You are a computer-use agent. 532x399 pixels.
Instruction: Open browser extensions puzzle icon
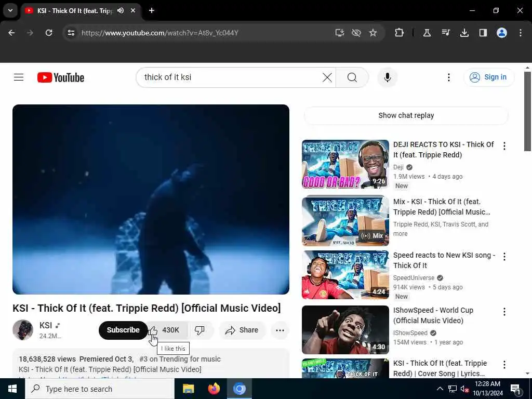tap(400, 33)
